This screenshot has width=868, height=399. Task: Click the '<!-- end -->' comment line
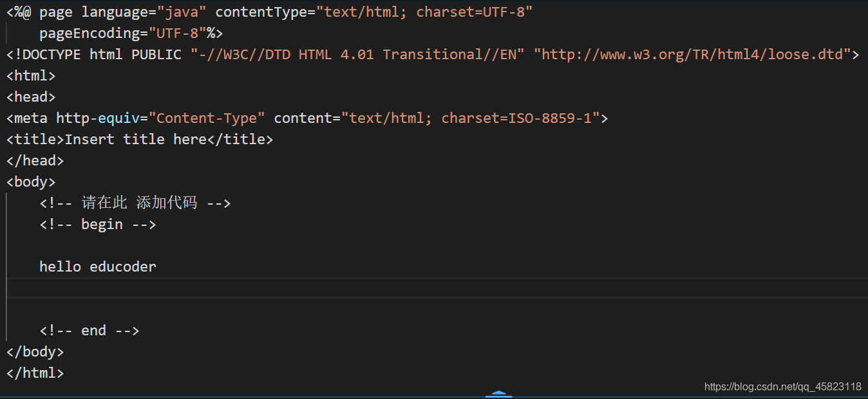click(90, 330)
